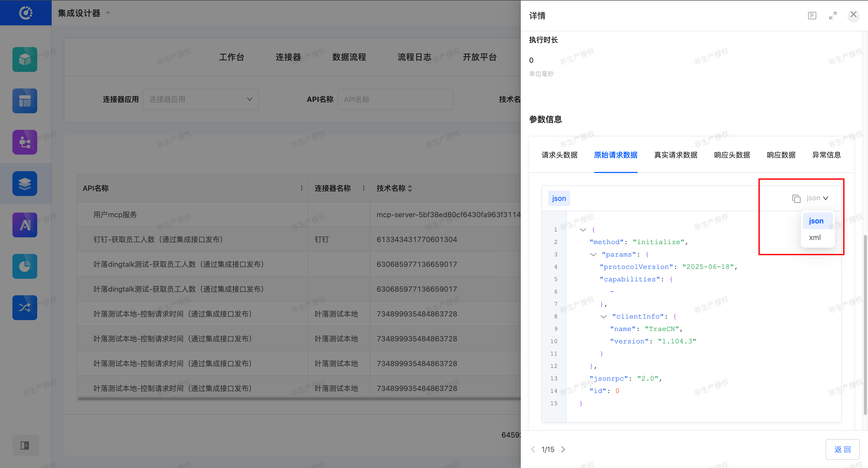Open the shuffle arrows sidebar app
The image size is (868, 468).
[25, 307]
